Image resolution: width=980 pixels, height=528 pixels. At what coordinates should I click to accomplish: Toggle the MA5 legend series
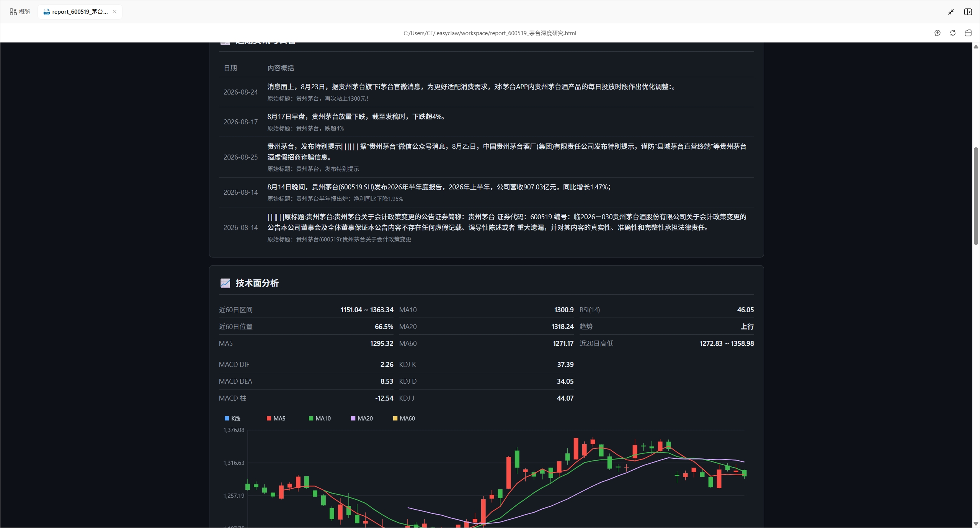(x=276, y=419)
